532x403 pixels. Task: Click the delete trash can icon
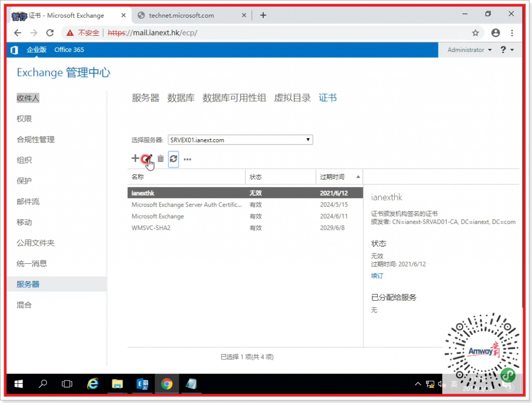(161, 159)
